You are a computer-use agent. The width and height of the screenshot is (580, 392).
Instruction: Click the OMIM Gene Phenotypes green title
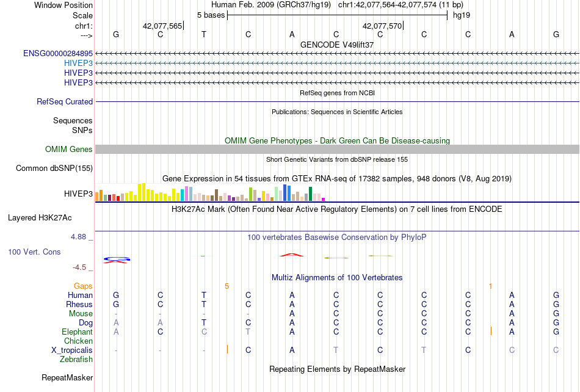(x=338, y=141)
